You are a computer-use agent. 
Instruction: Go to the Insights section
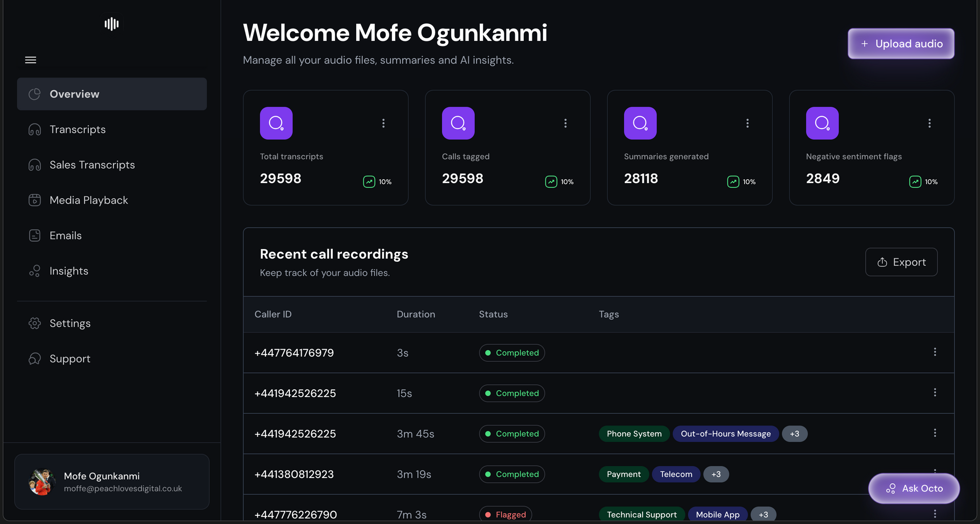tap(68, 271)
